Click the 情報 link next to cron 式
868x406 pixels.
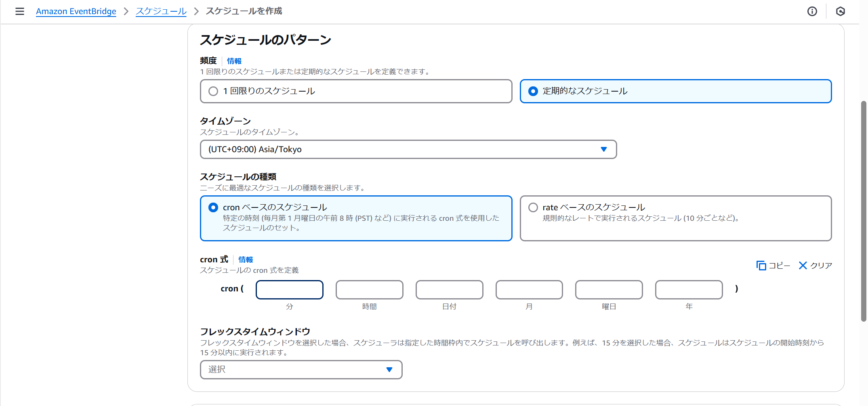(x=246, y=260)
